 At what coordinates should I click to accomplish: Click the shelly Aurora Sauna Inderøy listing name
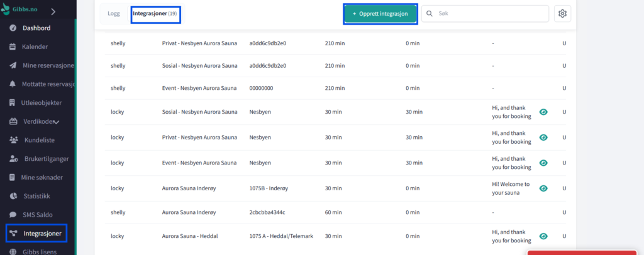point(189,212)
